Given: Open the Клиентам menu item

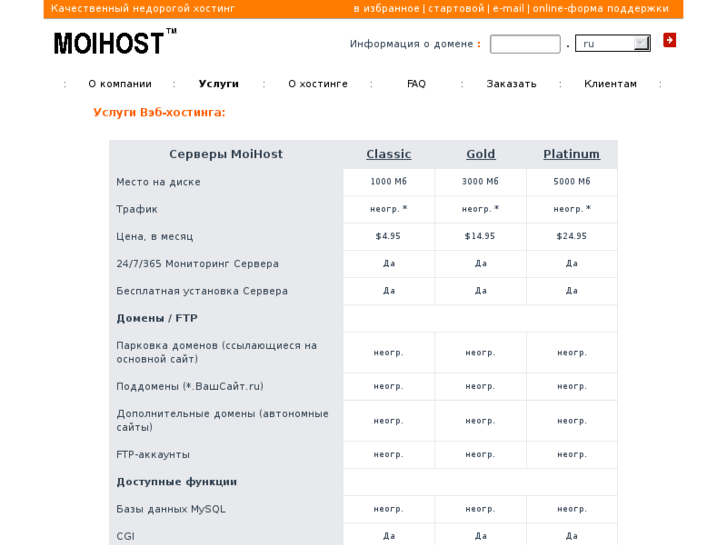Looking at the screenshot, I should pyautogui.click(x=610, y=84).
